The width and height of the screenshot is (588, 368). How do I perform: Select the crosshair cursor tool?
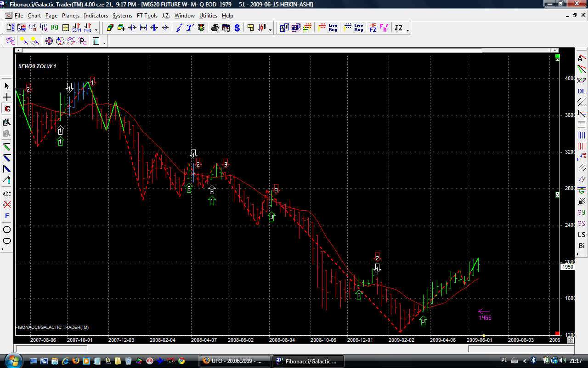click(7, 98)
